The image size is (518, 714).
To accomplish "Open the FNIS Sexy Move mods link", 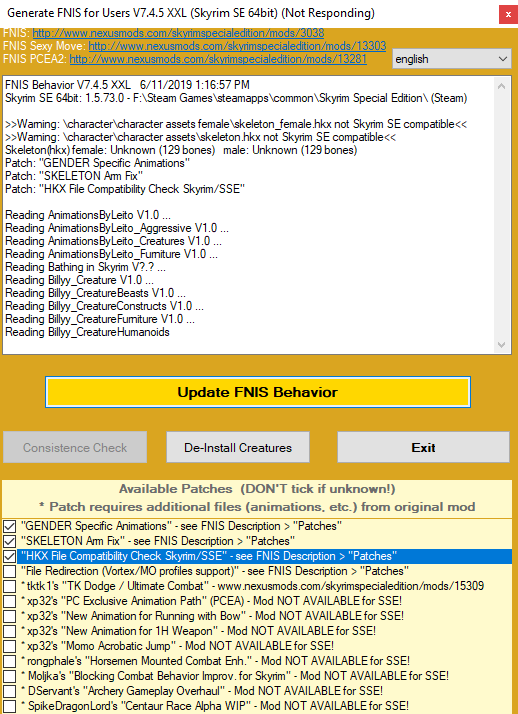I will click(237, 46).
